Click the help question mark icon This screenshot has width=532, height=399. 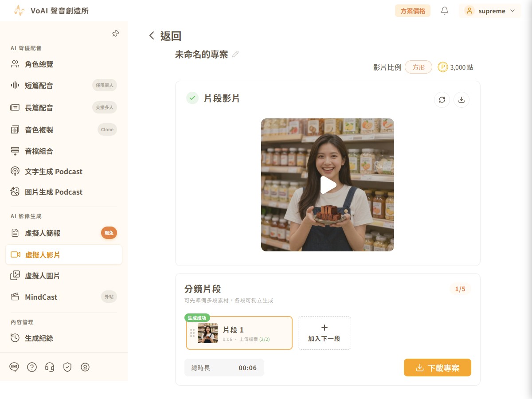[32, 367]
